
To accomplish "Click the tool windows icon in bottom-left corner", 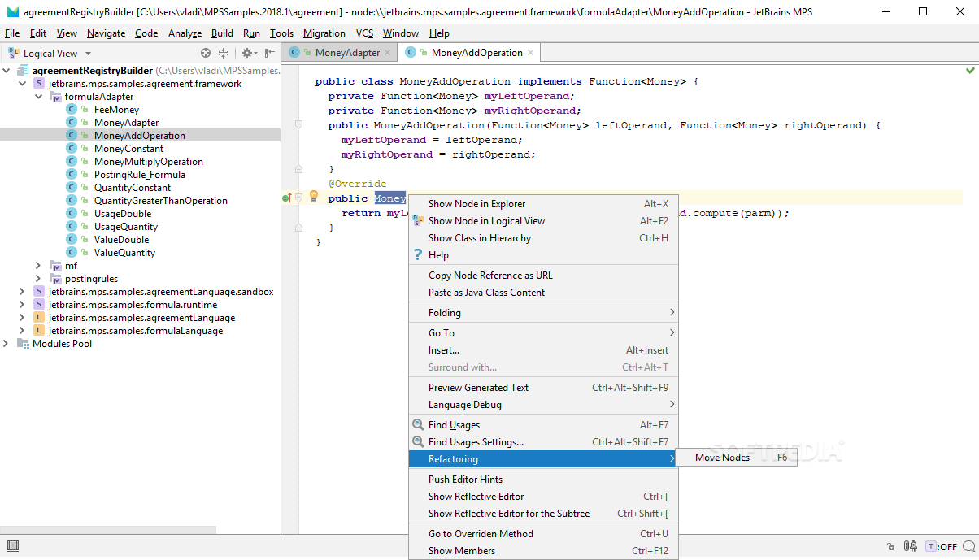I will tap(12, 547).
